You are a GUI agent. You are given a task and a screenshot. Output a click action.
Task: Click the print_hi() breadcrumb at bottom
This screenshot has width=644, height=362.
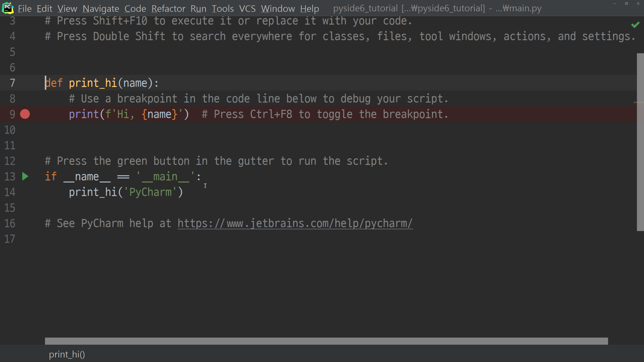[67, 354]
